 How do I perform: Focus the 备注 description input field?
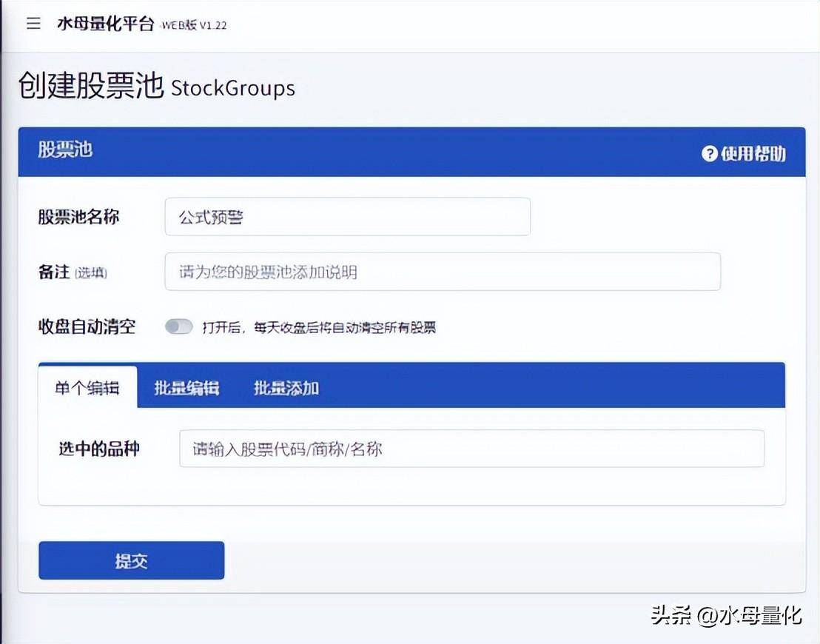(x=443, y=272)
